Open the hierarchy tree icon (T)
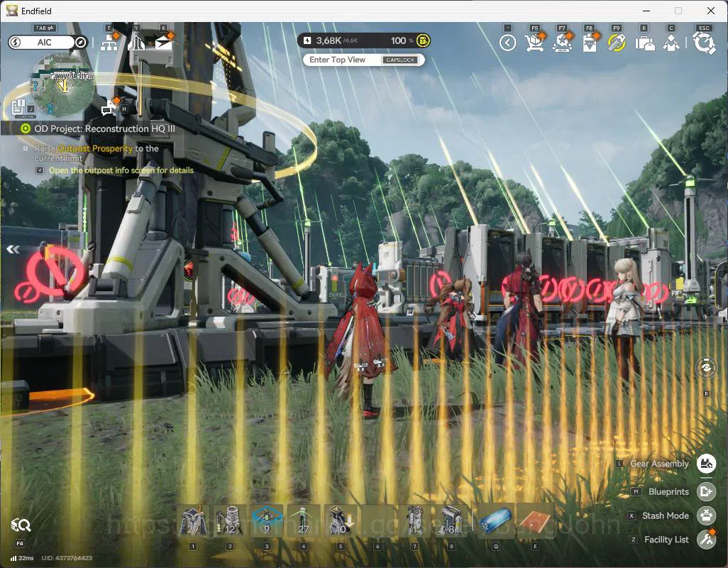The width and height of the screenshot is (728, 568). (109, 43)
